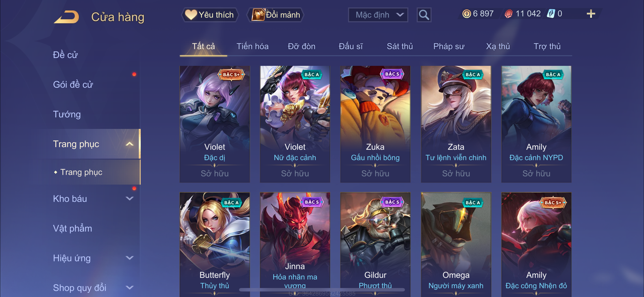Tap the heart icon in Yêu thích
This screenshot has height=297, width=644.
[191, 15]
